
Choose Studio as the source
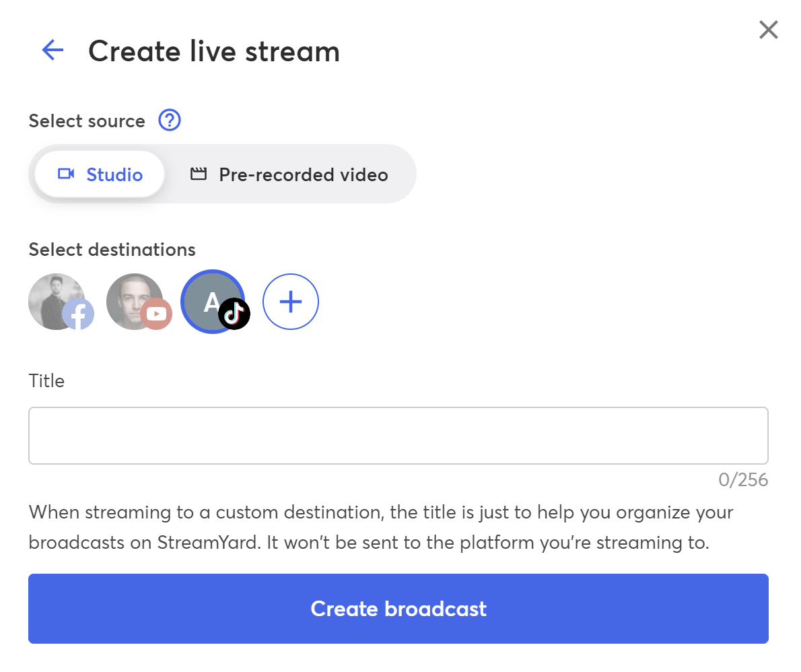tap(100, 174)
